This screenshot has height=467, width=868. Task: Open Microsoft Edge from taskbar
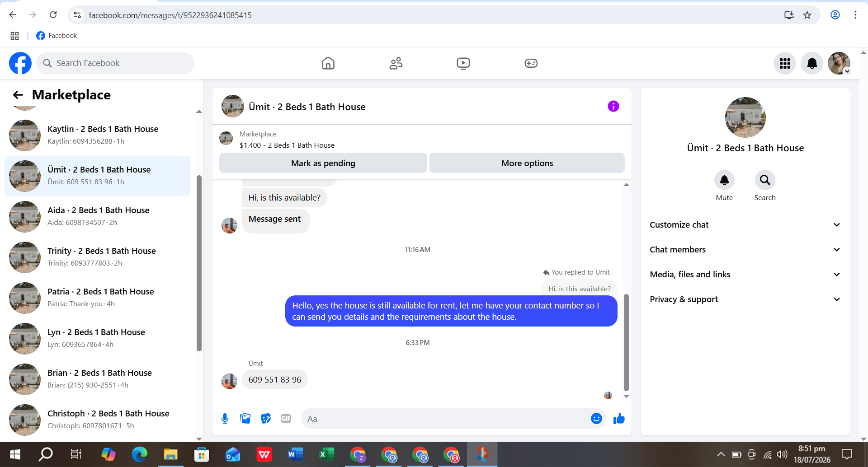click(x=139, y=454)
